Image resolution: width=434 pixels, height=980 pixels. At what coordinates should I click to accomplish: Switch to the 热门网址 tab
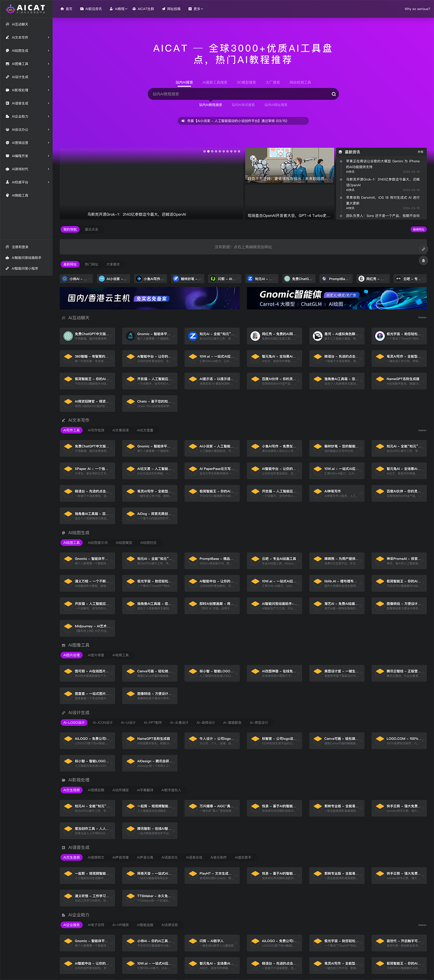92,265
